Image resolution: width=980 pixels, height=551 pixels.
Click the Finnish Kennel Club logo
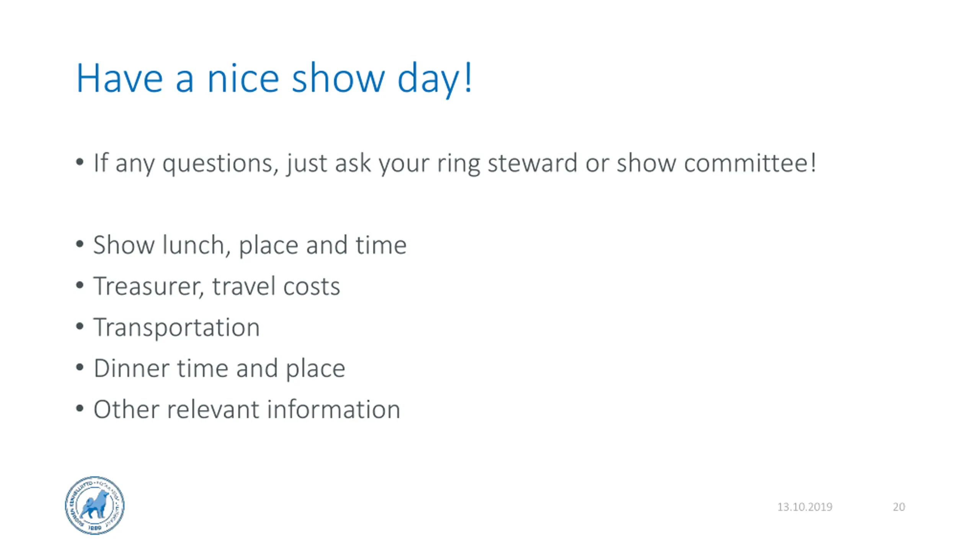[x=95, y=505]
